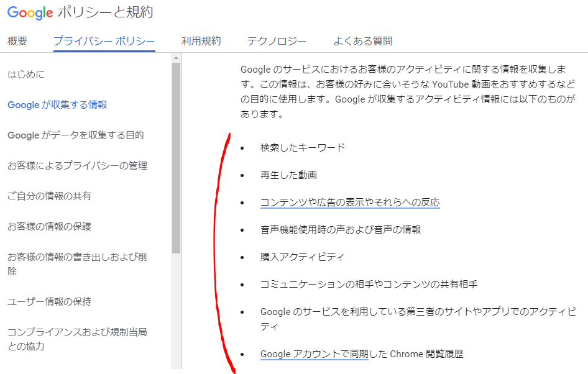Viewport: 588px width, 374px height.
Task: Jump to the はじめに section
Action: tap(26, 74)
